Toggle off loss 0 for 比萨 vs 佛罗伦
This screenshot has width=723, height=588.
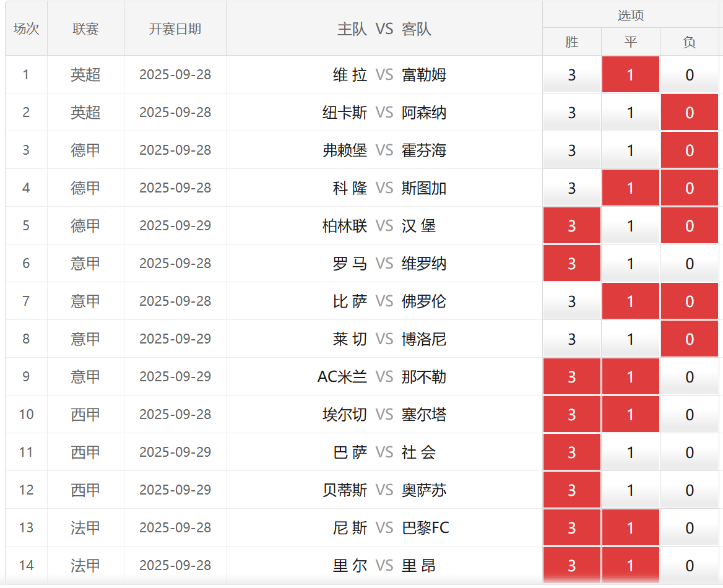click(689, 301)
